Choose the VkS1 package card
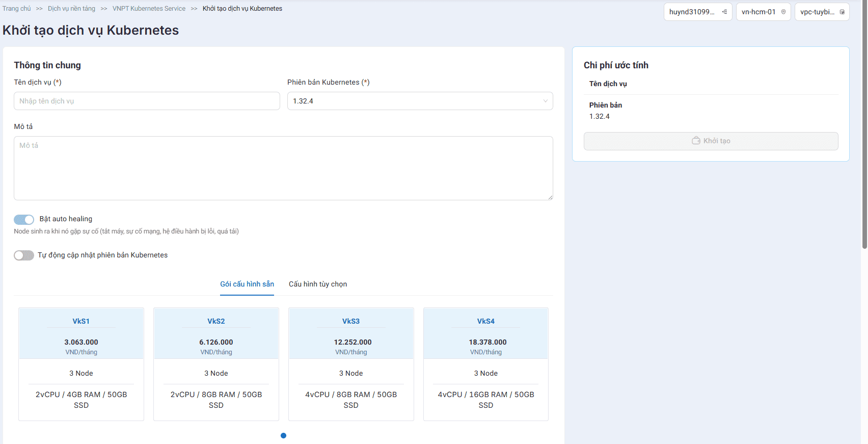This screenshot has height=444, width=868. (x=81, y=363)
